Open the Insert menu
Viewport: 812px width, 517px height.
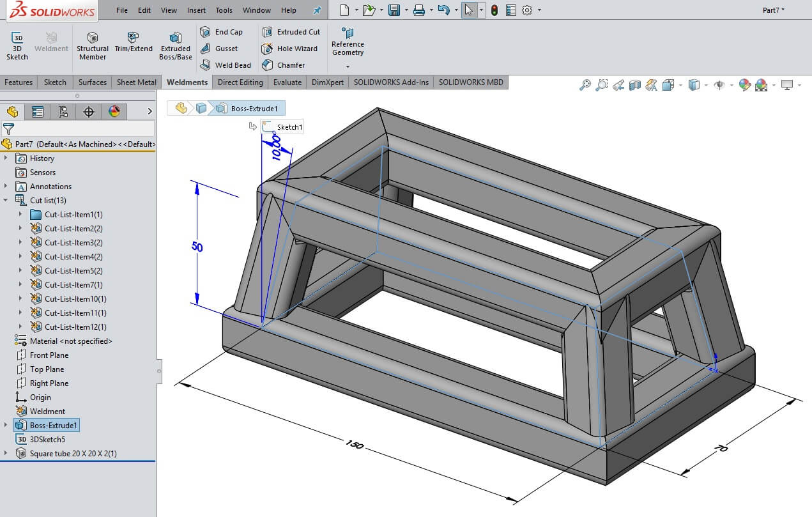click(x=196, y=10)
